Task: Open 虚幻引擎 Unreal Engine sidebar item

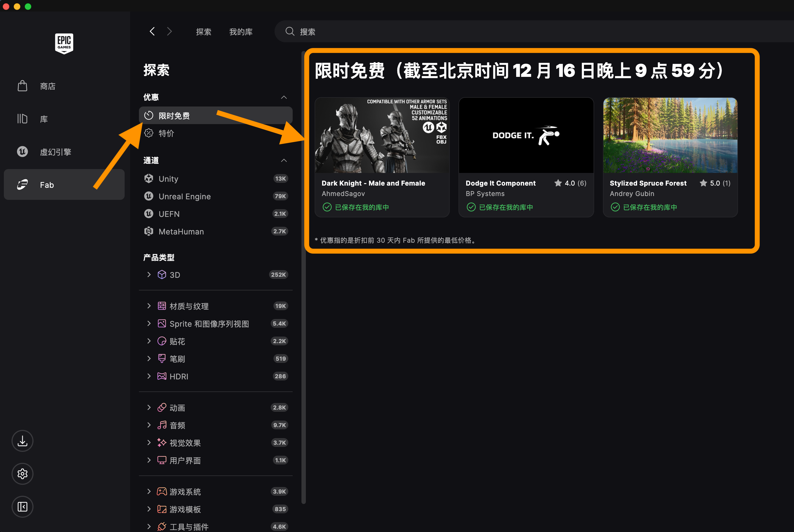Action: (56, 152)
